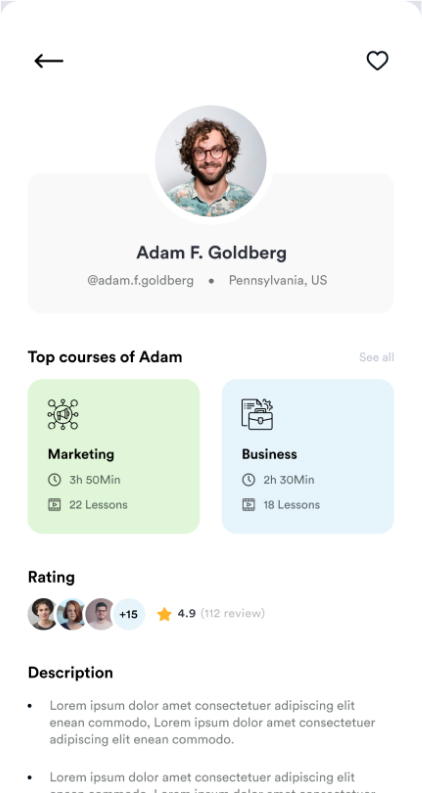
Task: Click the video icon beside 18 Lessons
Action: (x=248, y=504)
